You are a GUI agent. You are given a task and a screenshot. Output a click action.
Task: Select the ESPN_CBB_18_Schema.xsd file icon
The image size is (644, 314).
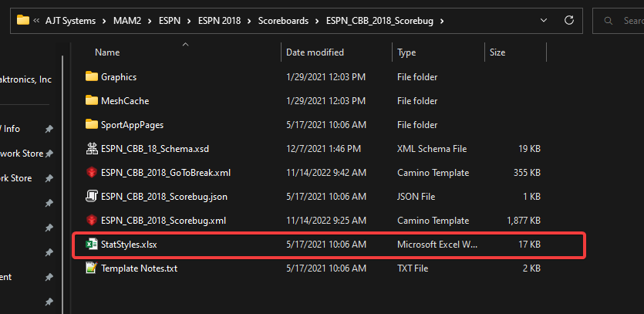point(92,149)
